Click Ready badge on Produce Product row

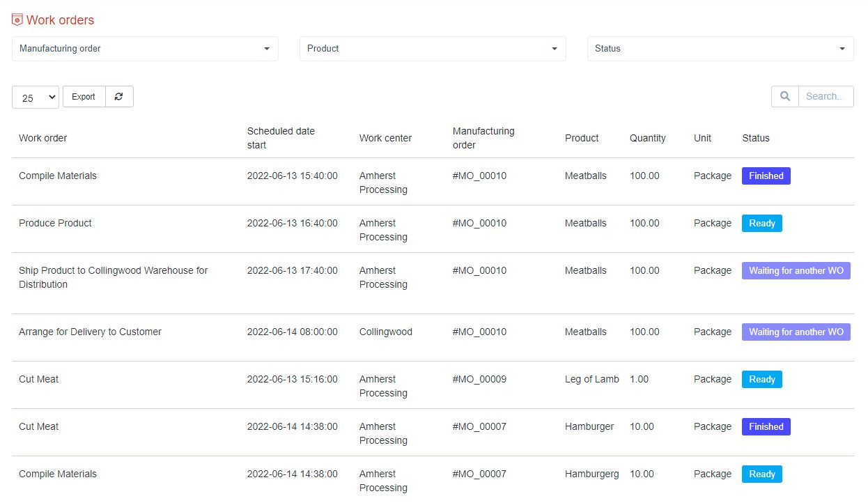click(x=761, y=224)
